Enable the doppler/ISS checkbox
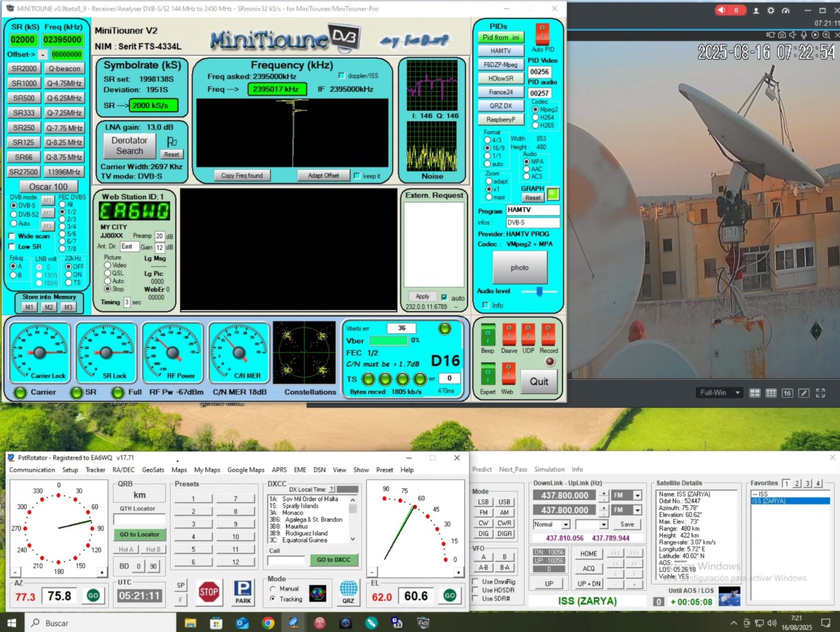 pyautogui.click(x=342, y=76)
